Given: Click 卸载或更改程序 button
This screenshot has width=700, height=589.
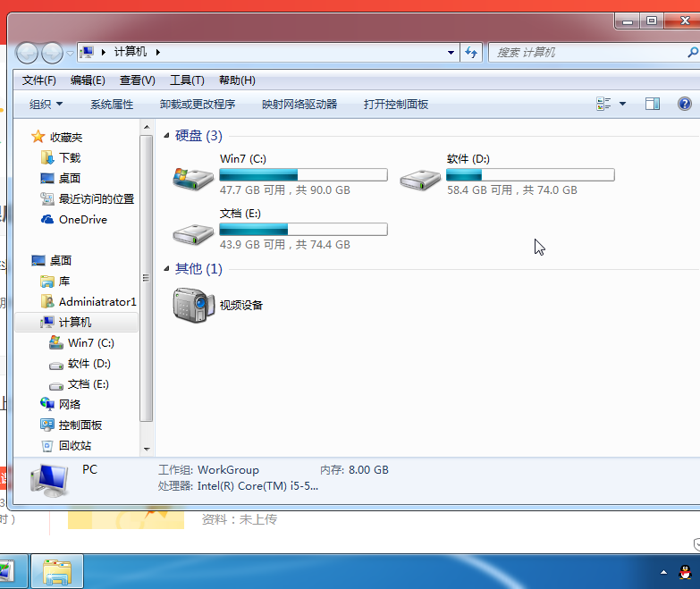Looking at the screenshot, I should pos(198,105).
